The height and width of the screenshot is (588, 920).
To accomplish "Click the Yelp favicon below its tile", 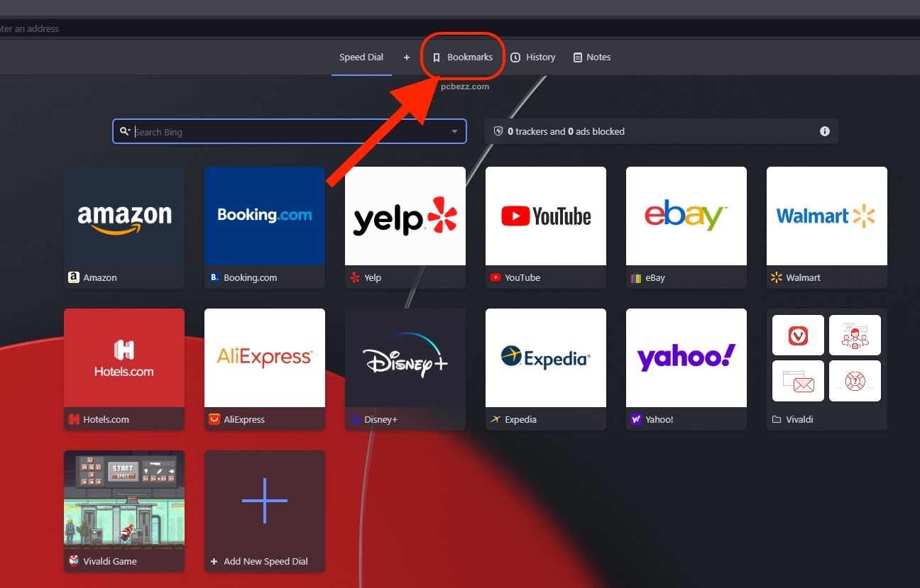I will click(355, 278).
